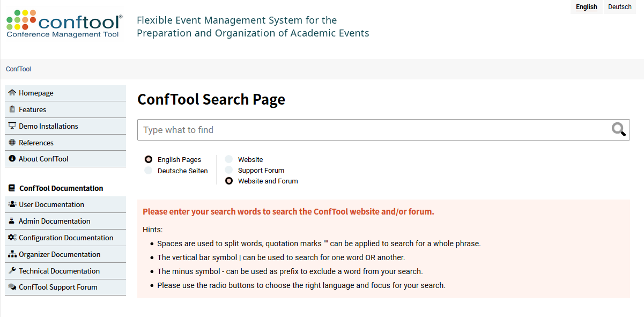Screen dimensions: 644x317
Task: Click the clipboard icon next to Features
Action: (12, 109)
